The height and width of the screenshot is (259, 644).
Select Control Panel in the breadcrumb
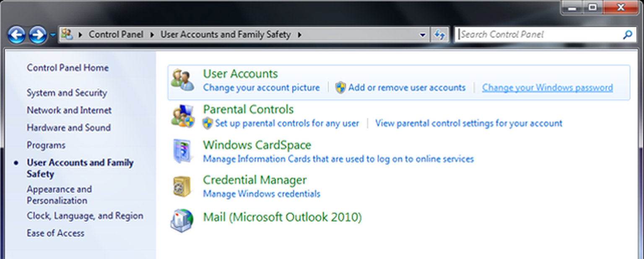click(x=116, y=35)
